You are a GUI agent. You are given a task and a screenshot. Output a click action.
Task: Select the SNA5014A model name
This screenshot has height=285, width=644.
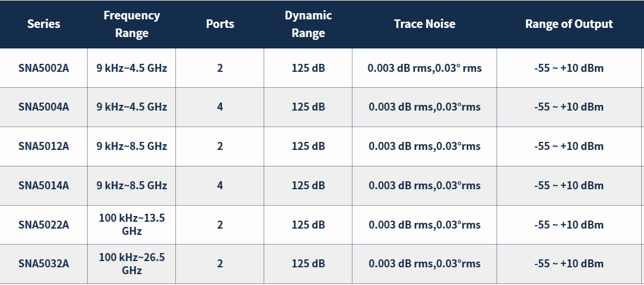43,185
